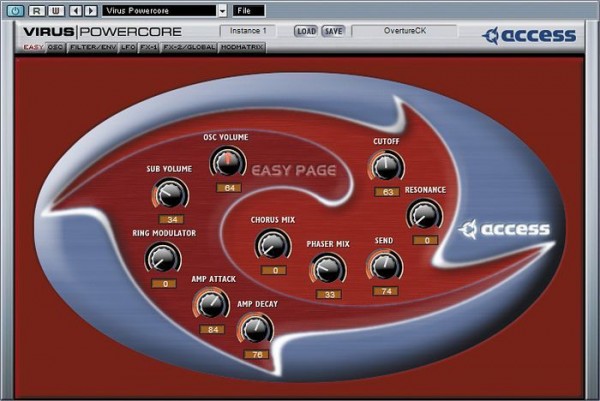Image resolution: width=600 pixels, height=401 pixels.
Task: Open the File menu
Action: click(249, 11)
